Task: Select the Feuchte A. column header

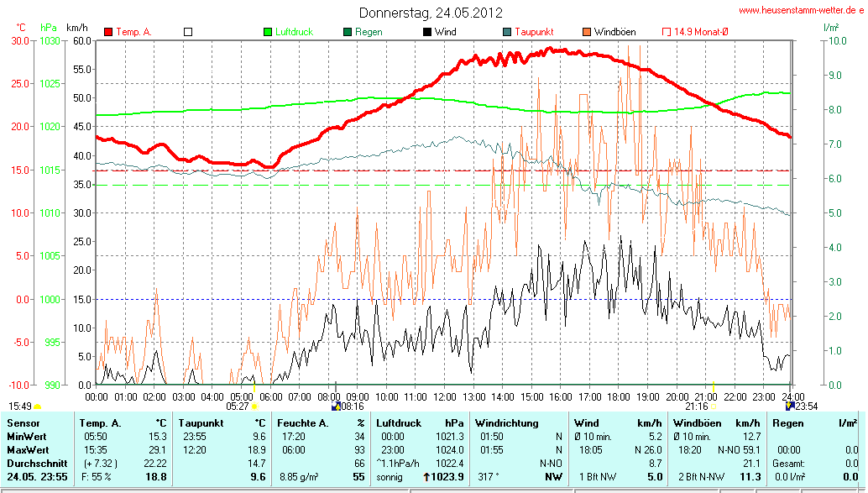Action: coord(304,422)
